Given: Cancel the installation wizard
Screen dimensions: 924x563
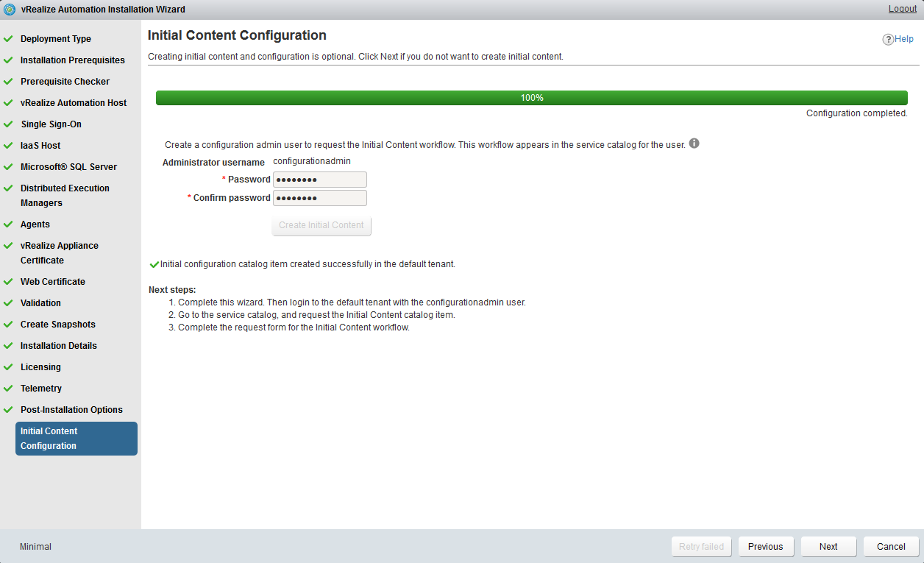Looking at the screenshot, I should 891,547.
